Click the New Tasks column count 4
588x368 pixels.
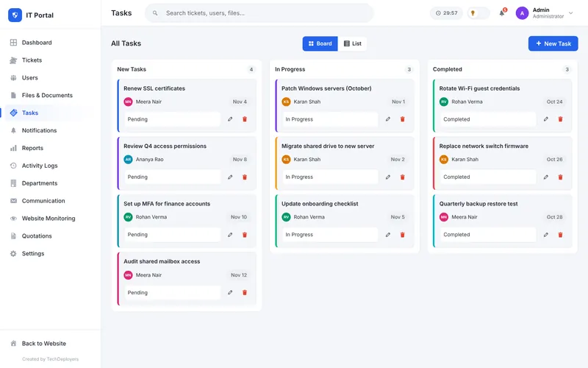[x=251, y=69]
